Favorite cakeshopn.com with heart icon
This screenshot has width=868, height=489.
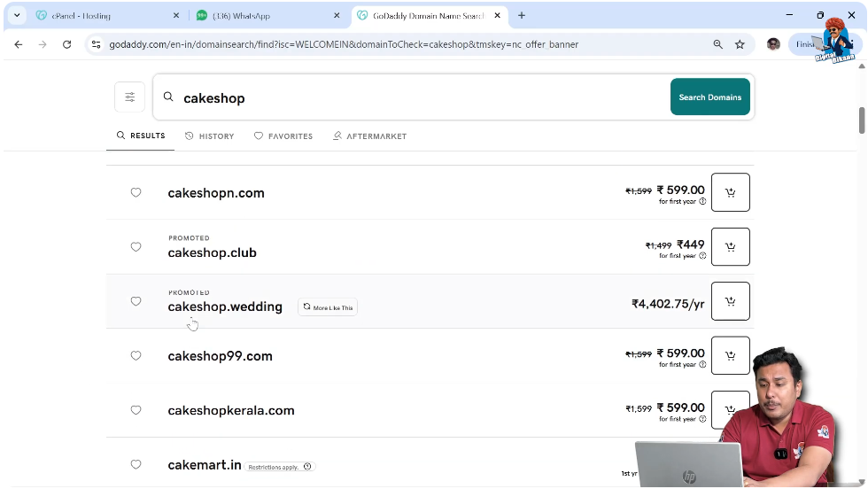[x=136, y=192]
